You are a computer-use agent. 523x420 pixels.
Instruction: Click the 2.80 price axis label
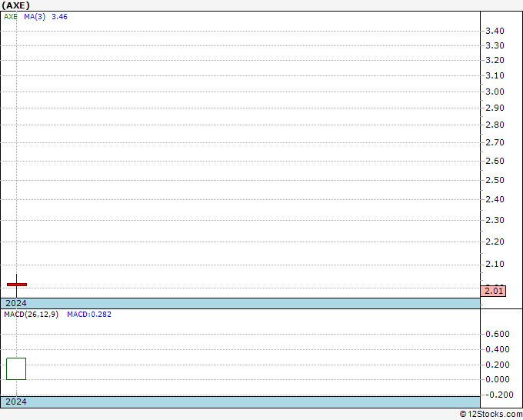coord(495,125)
